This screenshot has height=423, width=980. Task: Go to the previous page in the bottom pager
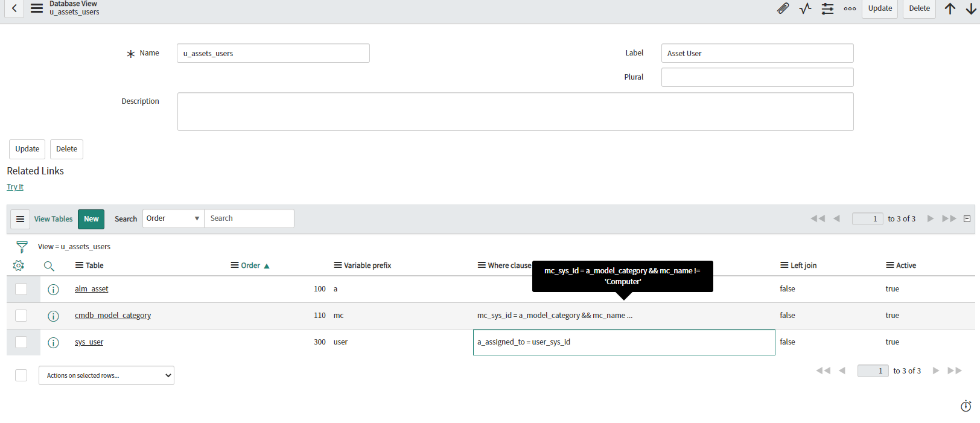pos(842,371)
